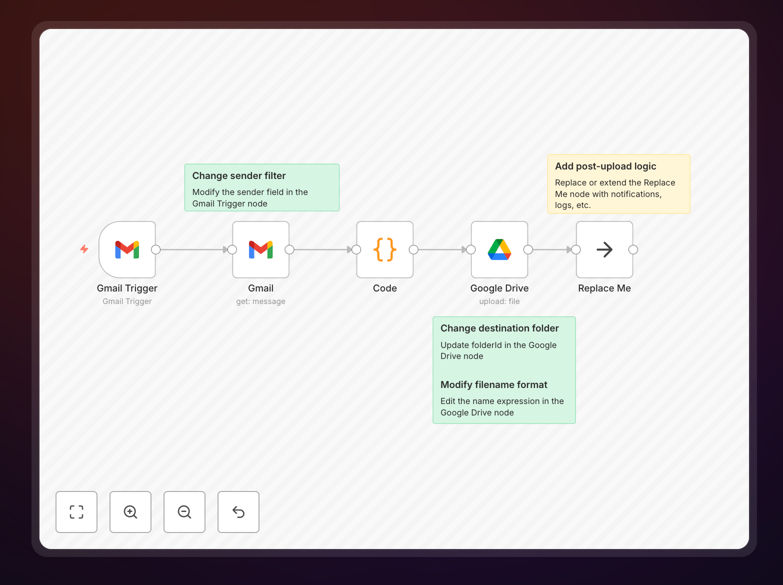Click the gray 'Gmail Trigger' subtitle
The image size is (783, 585).
click(x=127, y=301)
